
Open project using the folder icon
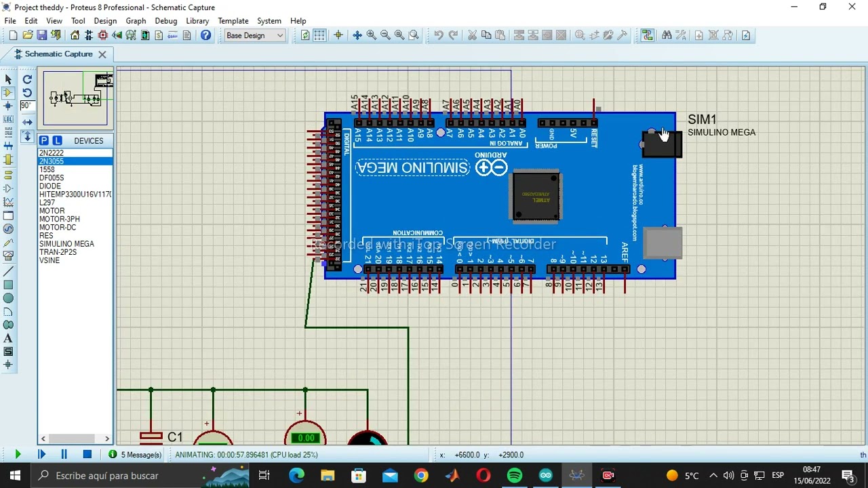click(28, 35)
